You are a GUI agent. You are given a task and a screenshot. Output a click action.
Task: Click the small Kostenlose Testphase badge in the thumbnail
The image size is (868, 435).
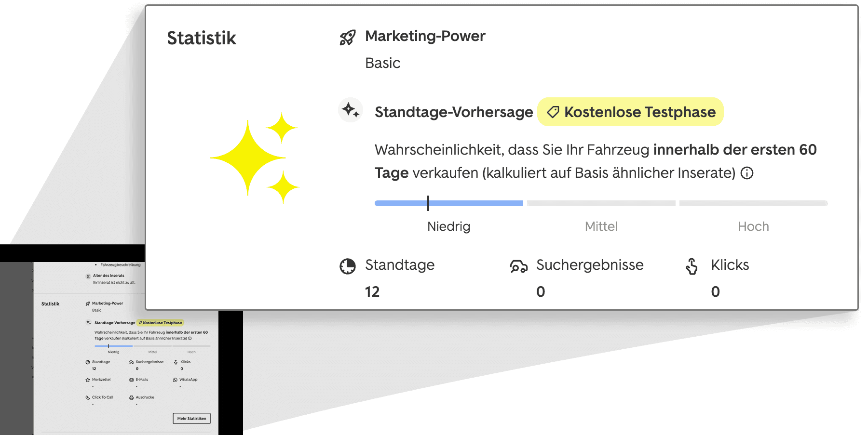coord(161,323)
